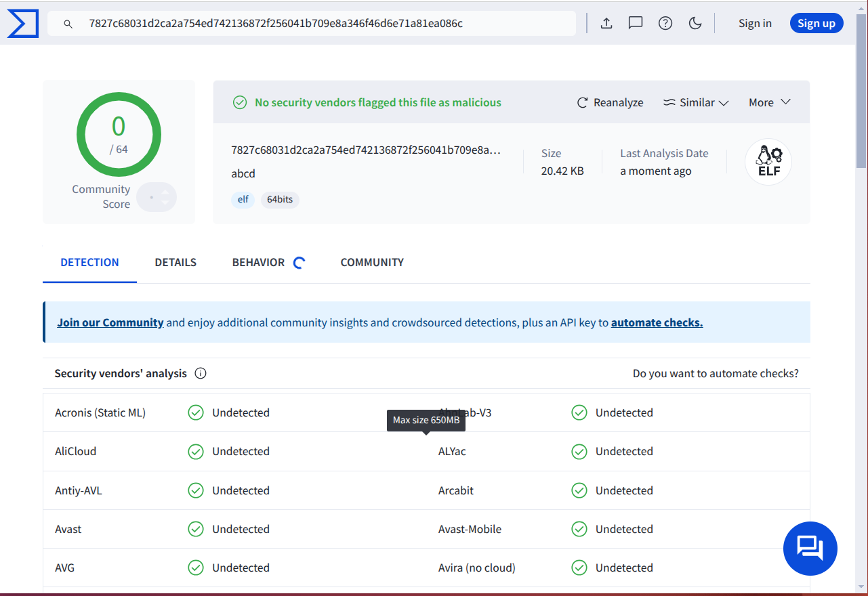Click the upload file icon
This screenshot has height=596, width=868.
point(606,23)
